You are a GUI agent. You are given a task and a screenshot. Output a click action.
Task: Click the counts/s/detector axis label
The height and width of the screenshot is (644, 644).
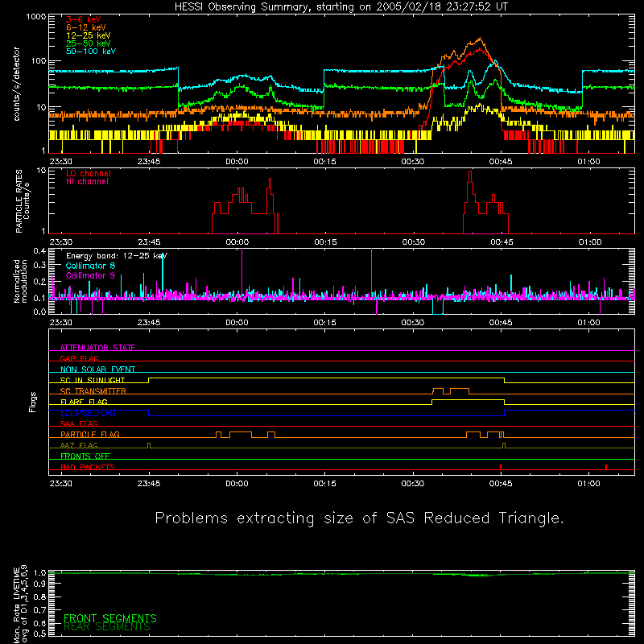(x=16, y=84)
